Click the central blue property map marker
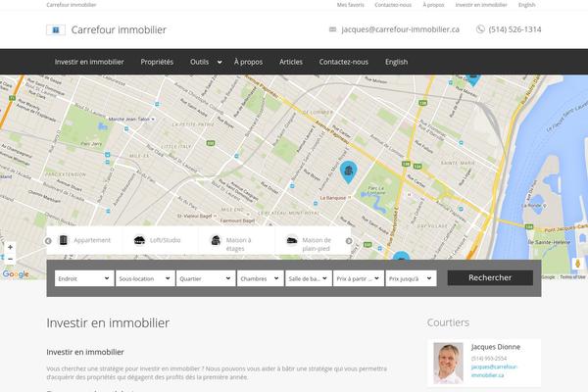This screenshot has width=588, height=392. 348,171
